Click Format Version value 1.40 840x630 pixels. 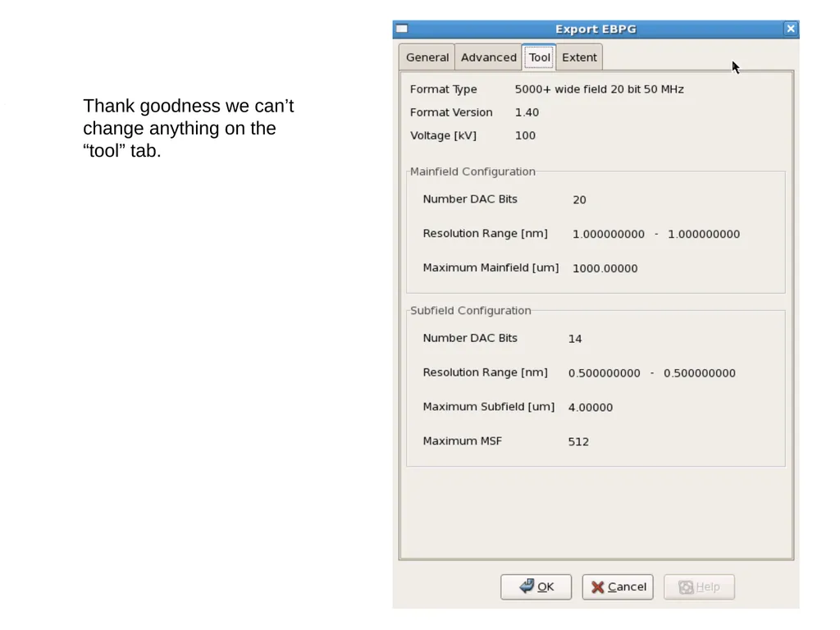coord(527,112)
